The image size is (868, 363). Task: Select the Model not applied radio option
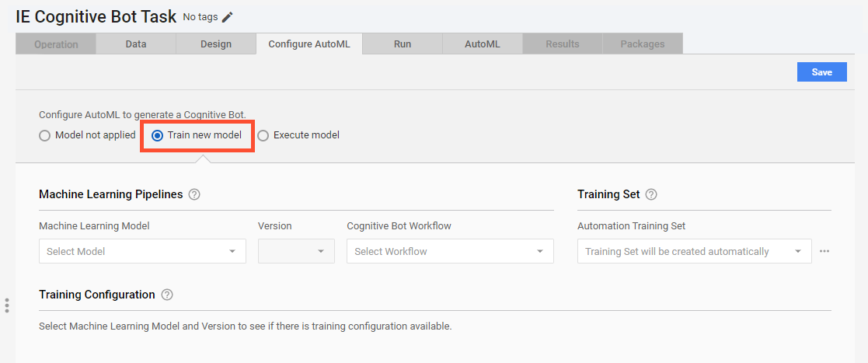[88, 135]
